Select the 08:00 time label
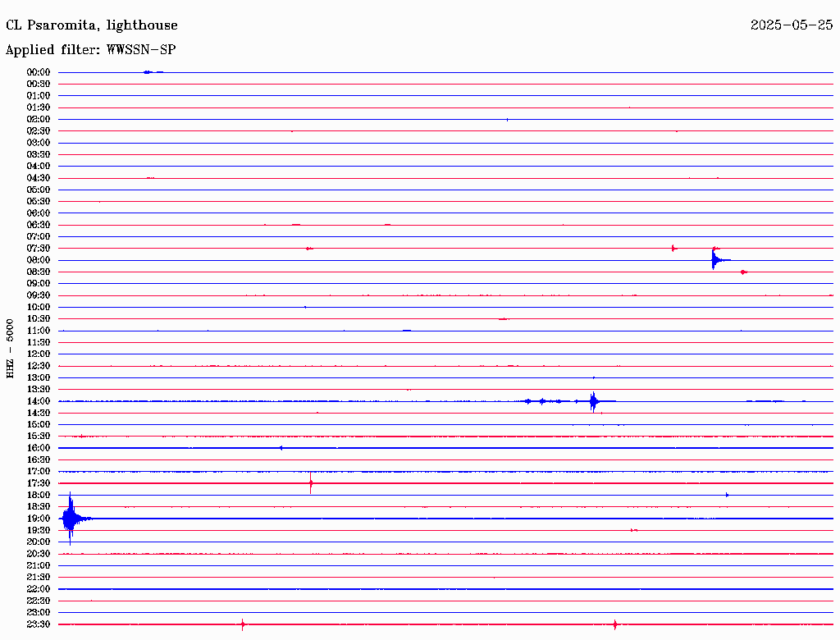 tap(39, 260)
